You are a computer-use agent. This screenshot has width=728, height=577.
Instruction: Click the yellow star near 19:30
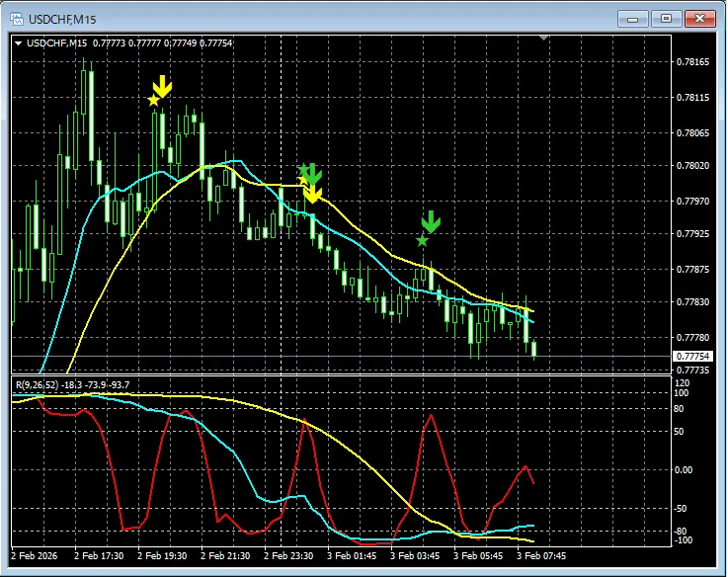[x=153, y=100]
